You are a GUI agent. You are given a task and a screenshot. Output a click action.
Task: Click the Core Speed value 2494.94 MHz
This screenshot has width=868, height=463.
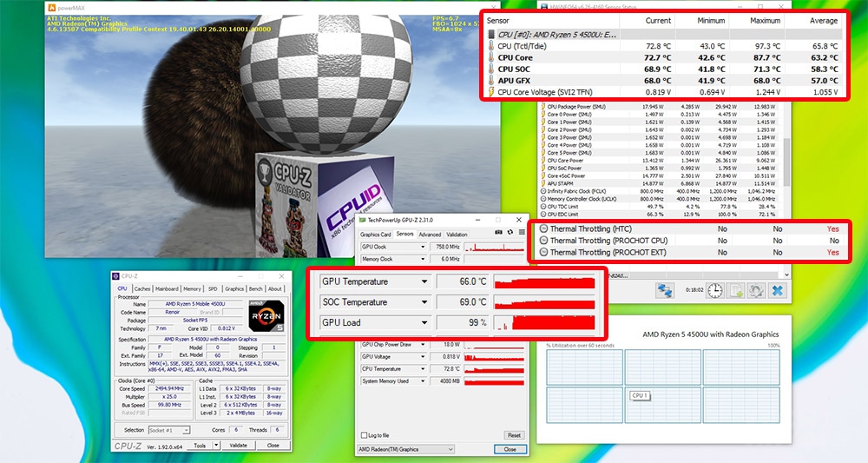pyautogui.click(x=169, y=389)
